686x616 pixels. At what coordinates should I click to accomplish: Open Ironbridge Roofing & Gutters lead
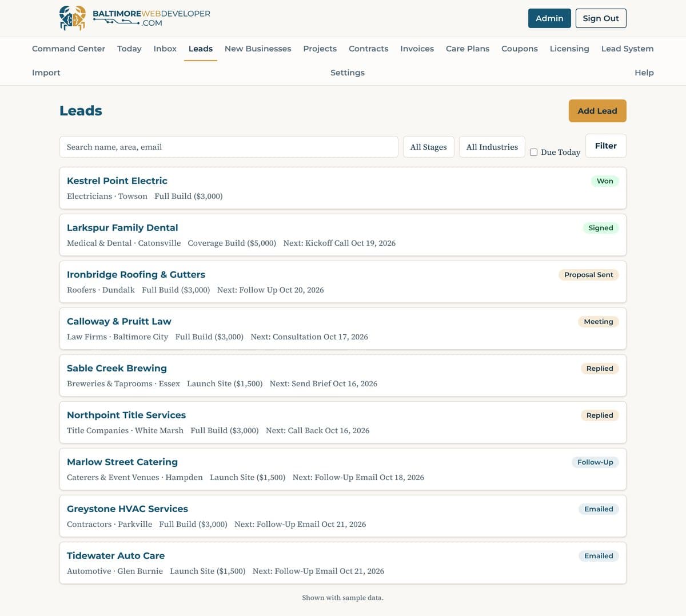[x=343, y=282]
